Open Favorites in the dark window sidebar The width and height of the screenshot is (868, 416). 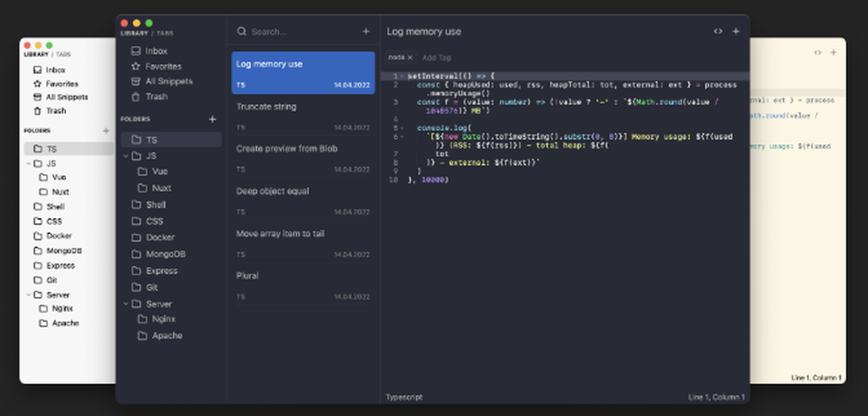[x=156, y=67]
